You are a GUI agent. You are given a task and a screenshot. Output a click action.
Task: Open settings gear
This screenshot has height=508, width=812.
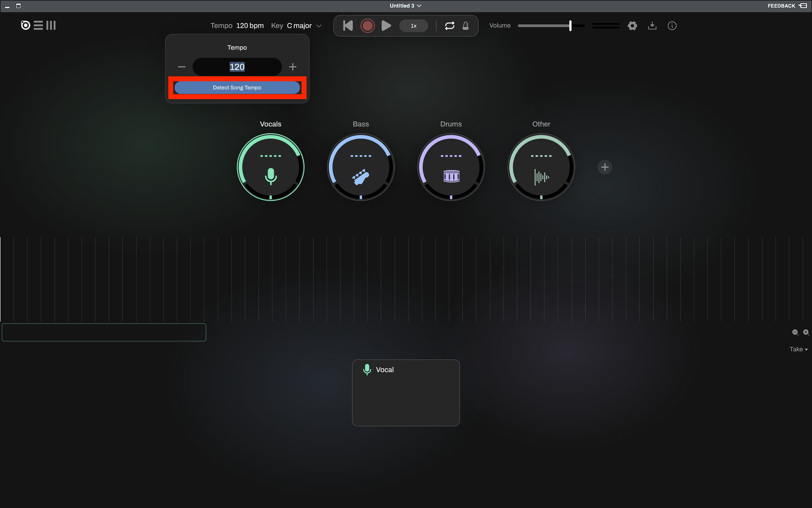click(x=632, y=26)
